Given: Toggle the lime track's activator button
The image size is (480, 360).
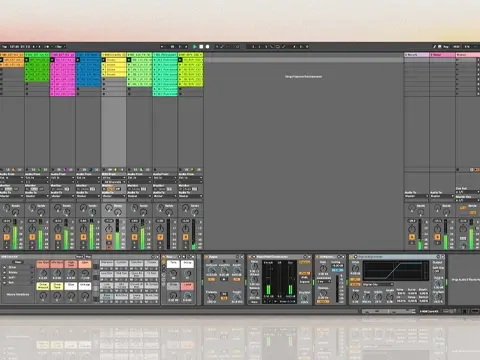Looking at the screenshot, I should [186, 237].
